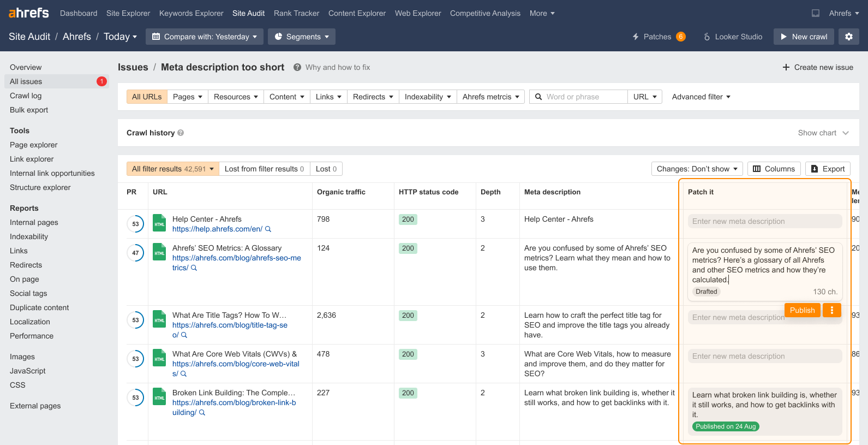Open the Ahrefs account menu

(844, 13)
